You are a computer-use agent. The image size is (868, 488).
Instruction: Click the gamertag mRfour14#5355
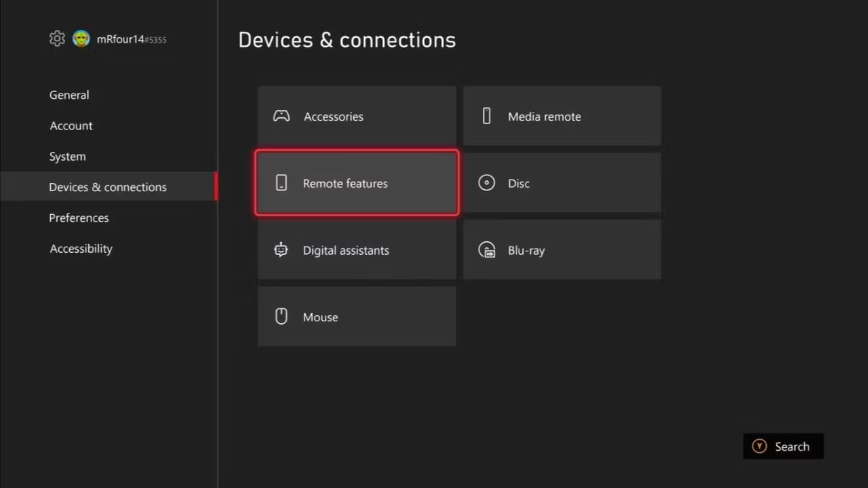pos(131,39)
